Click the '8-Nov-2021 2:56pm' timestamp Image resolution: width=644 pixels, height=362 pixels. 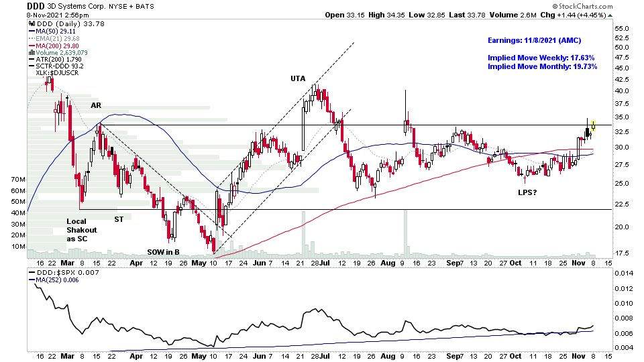coord(58,15)
